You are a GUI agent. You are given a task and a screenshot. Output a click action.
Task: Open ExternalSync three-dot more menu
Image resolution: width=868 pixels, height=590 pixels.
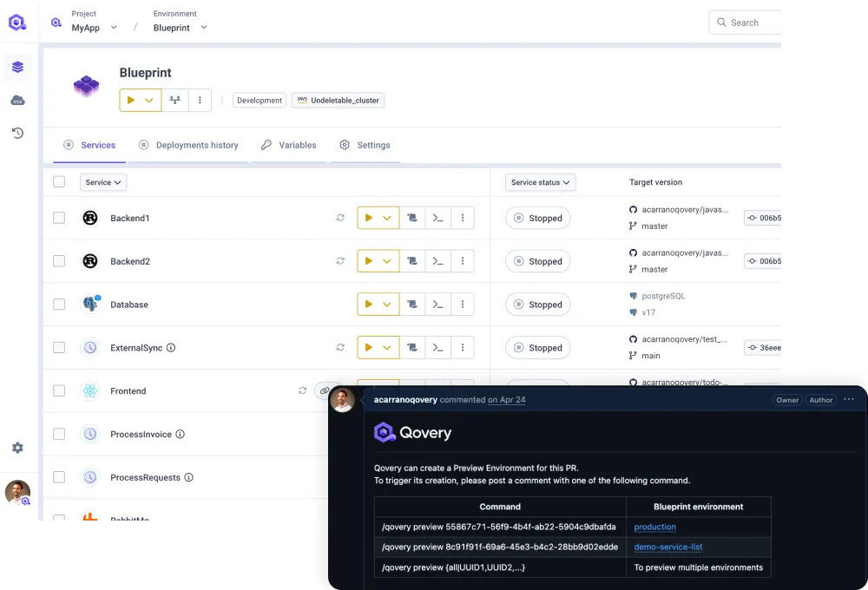(x=463, y=347)
